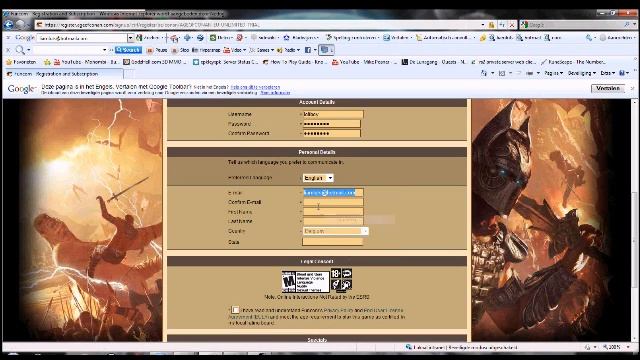Open the YouTube Memories bookmark link
Image resolution: width=640 pixels, height=360 pixels.
click(x=86, y=62)
